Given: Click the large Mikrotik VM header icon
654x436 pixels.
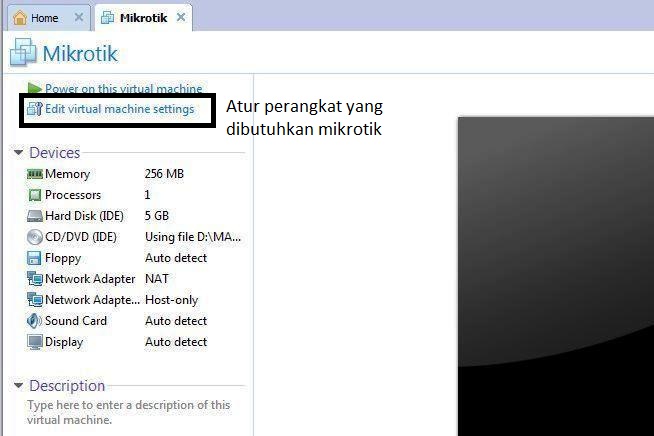Looking at the screenshot, I should point(23,52).
